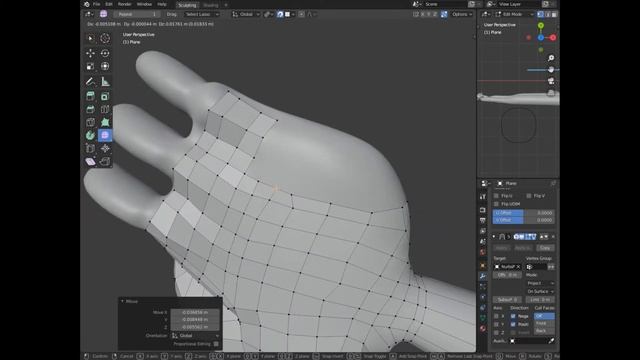Open the Modifiers wrench properties tab
The image size is (640, 360).
point(483,276)
